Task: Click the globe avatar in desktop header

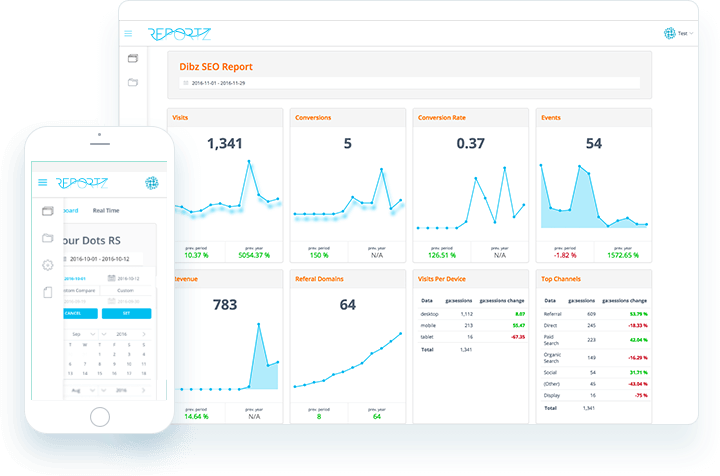Action: click(x=669, y=33)
